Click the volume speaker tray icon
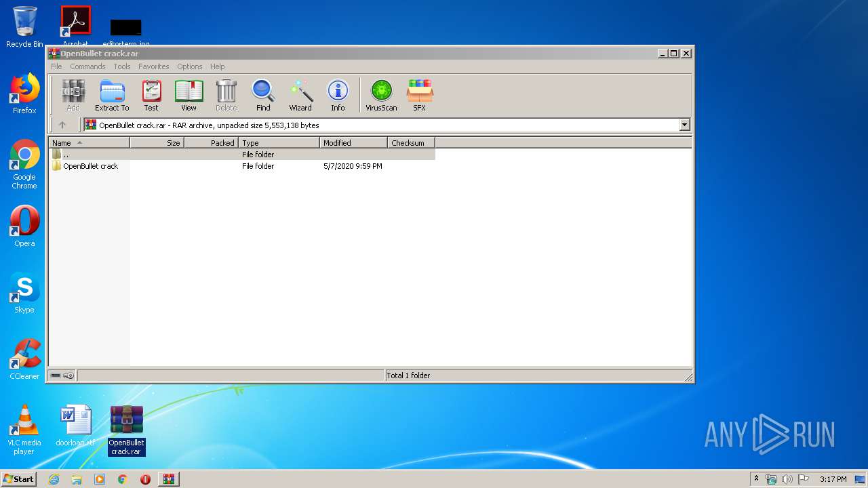The image size is (868, 488). (787, 479)
